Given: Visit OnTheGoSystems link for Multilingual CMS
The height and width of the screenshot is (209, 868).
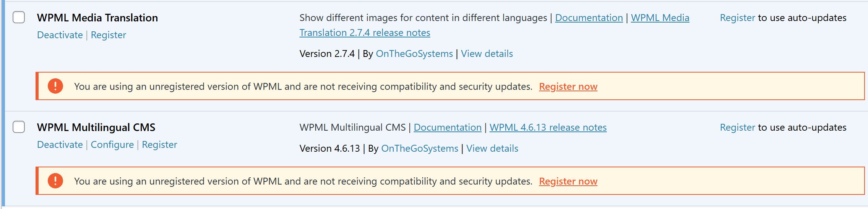Looking at the screenshot, I should point(420,148).
